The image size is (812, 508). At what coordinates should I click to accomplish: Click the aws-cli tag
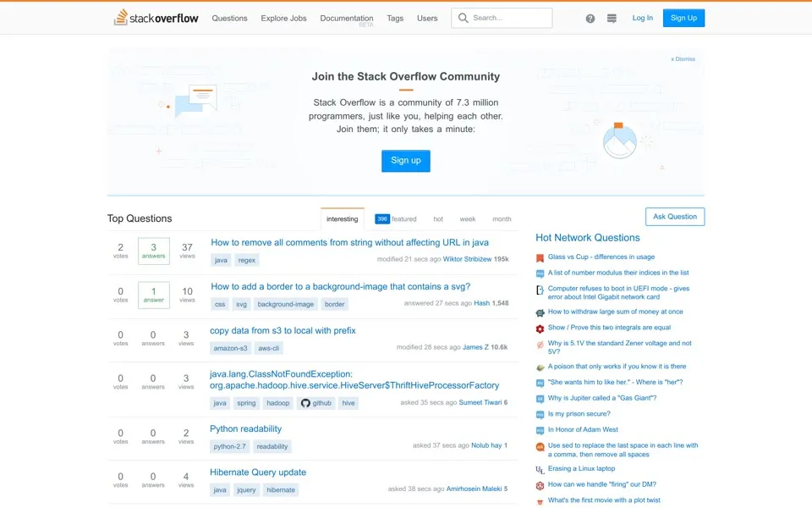click(x=269, y=348)
